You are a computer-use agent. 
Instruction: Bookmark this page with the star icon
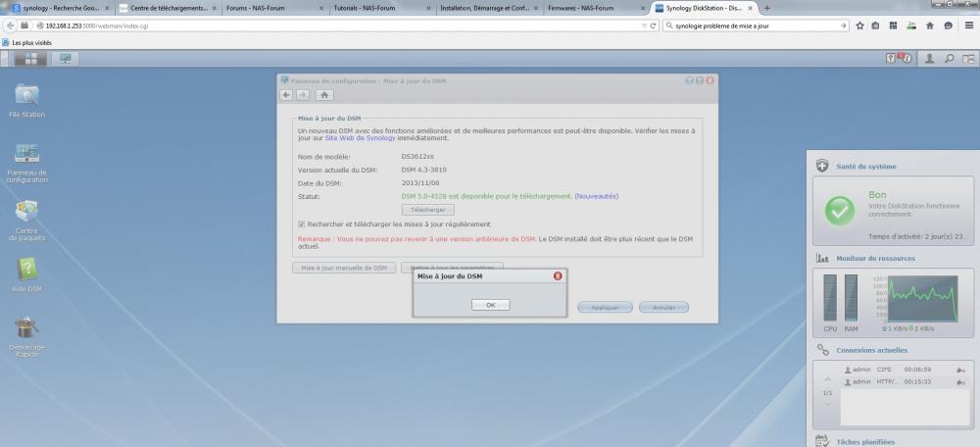[x=860, y=25]
